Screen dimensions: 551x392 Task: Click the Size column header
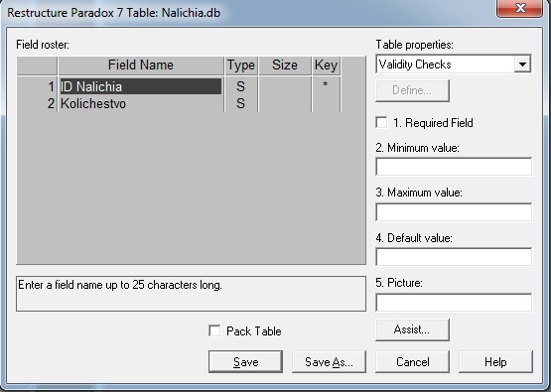click(x=285, y=65)
